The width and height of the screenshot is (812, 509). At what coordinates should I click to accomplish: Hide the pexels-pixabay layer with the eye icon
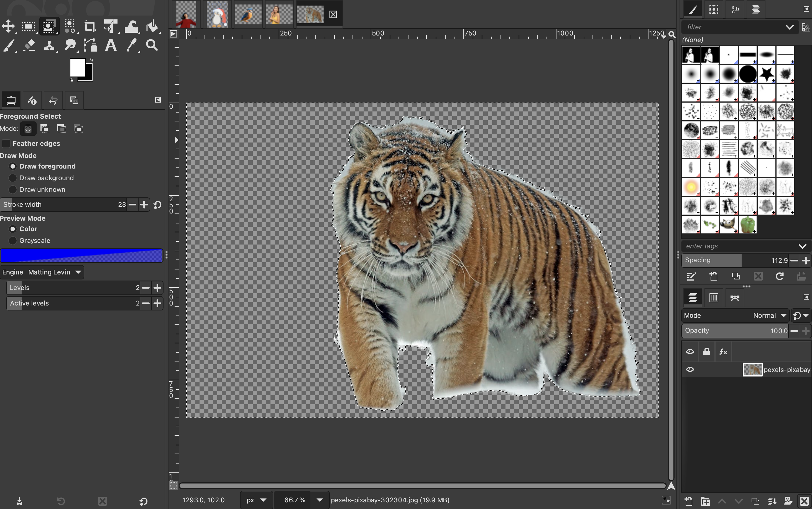click(x=690, y=370)
